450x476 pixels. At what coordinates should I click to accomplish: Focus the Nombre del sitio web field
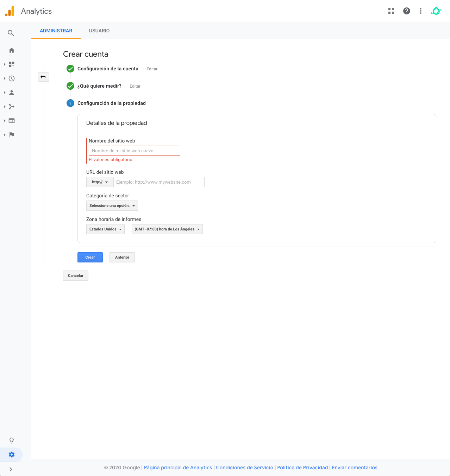134,151
